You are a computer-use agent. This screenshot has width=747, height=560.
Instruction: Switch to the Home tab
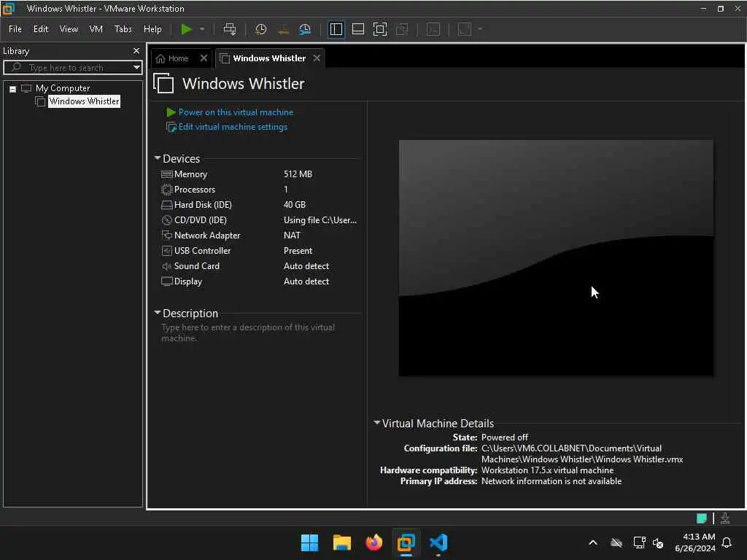[172, 58]
